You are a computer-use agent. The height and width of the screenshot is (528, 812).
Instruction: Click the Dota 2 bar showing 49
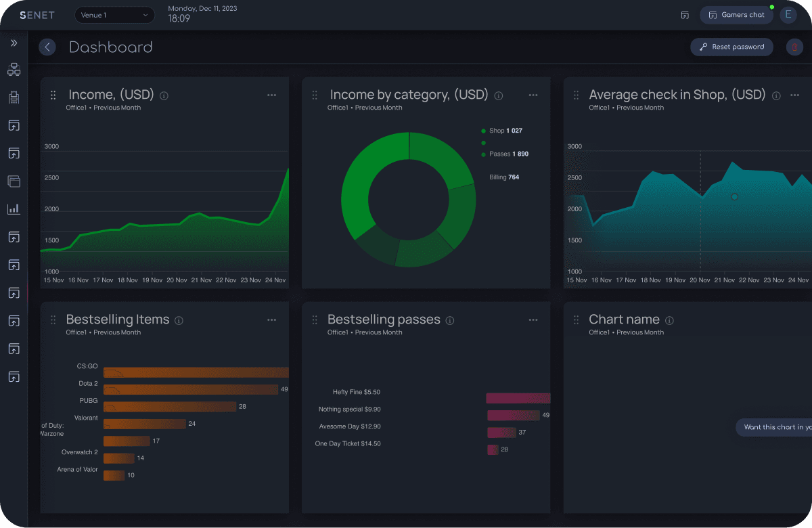pos(191,389)
